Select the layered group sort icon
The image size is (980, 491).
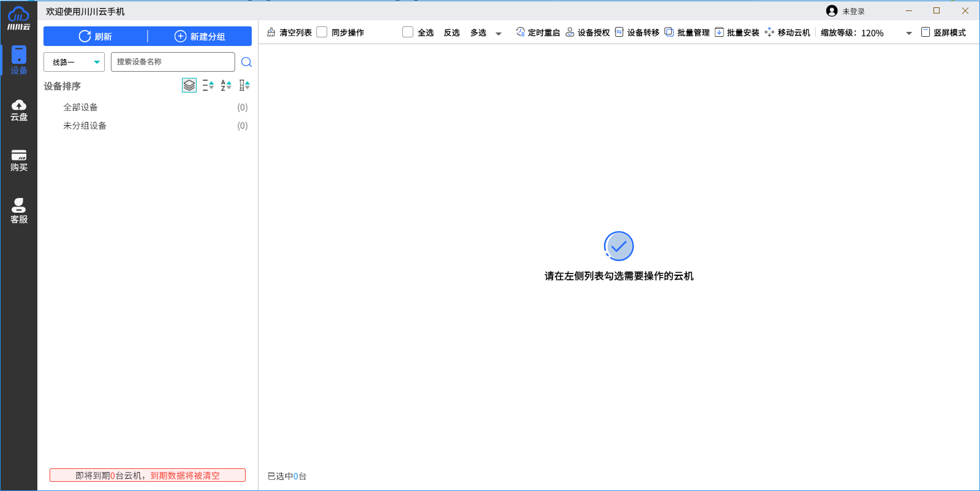coord(189,85)
